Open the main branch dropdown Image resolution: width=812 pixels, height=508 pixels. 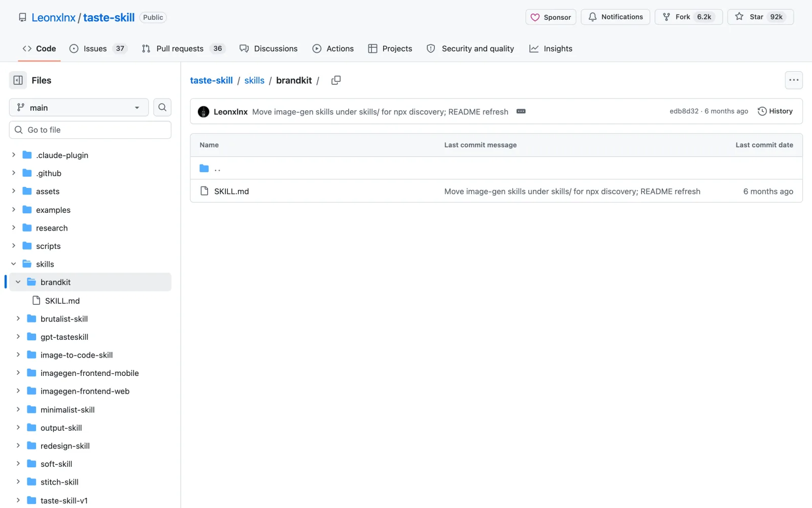click(79, 107)
